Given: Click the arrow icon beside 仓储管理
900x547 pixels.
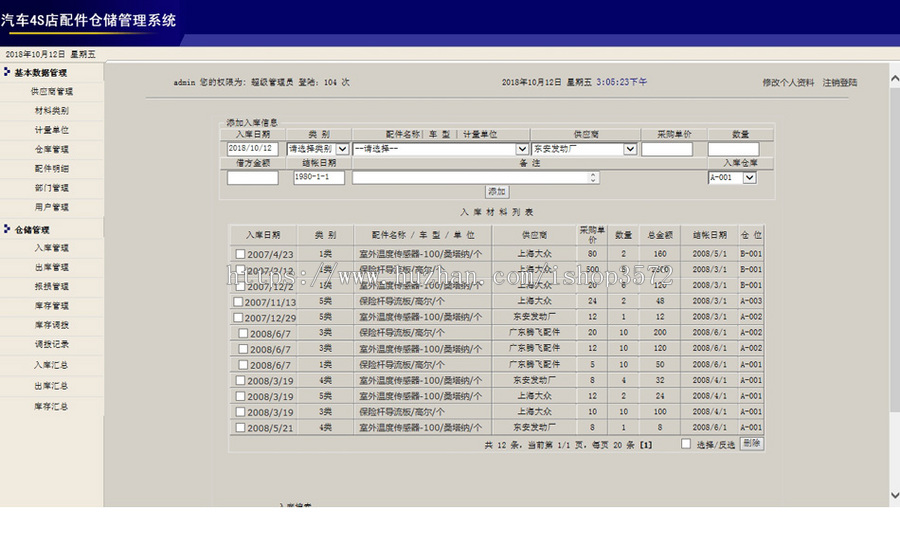Looking at the screenshot, I should (x=7, y=229).
